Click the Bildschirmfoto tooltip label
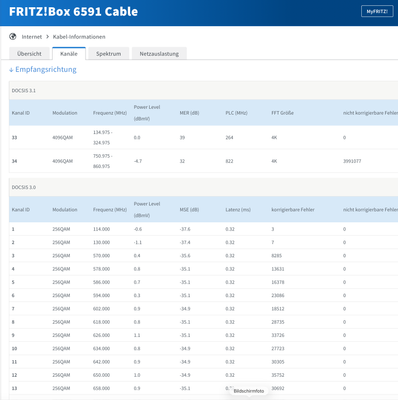Image resolution: width=398 pixels, height=400 pixels. pyautogui.click(x=249, y=391)
